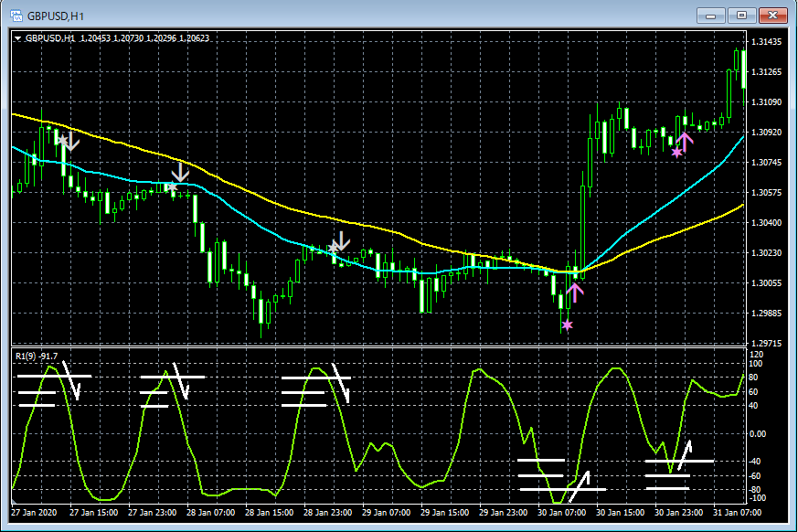Select the pink star near 30 Jan 23:00
The image size is (798, 532).
pos(676,152)
